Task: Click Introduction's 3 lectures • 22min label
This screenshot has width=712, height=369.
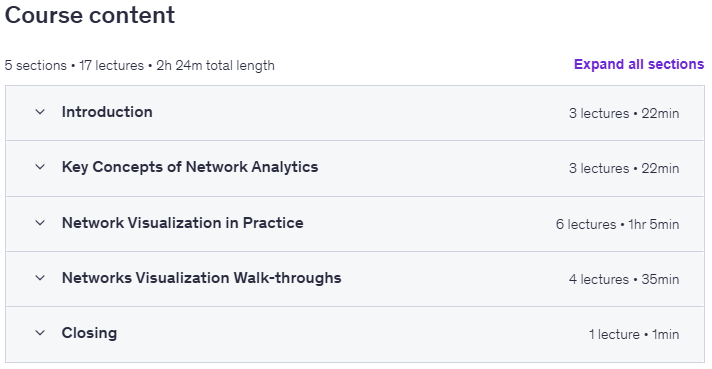Action: pyautogui.click(x=624, y=113)
